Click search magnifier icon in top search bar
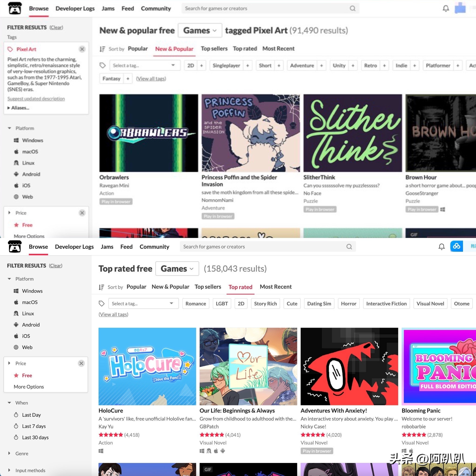 pyautogui.click(x=353, y=8)
